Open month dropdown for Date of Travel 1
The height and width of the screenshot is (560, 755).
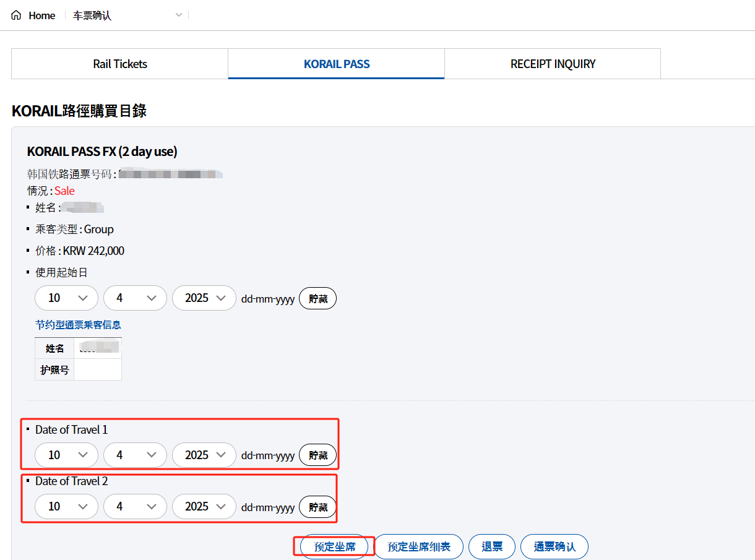point(135,455)
